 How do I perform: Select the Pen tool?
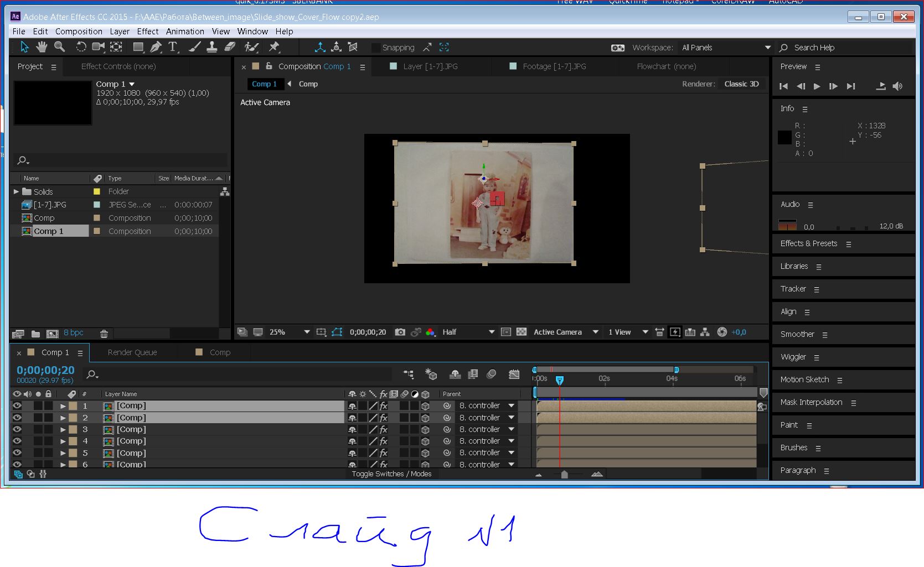[156, 47]
